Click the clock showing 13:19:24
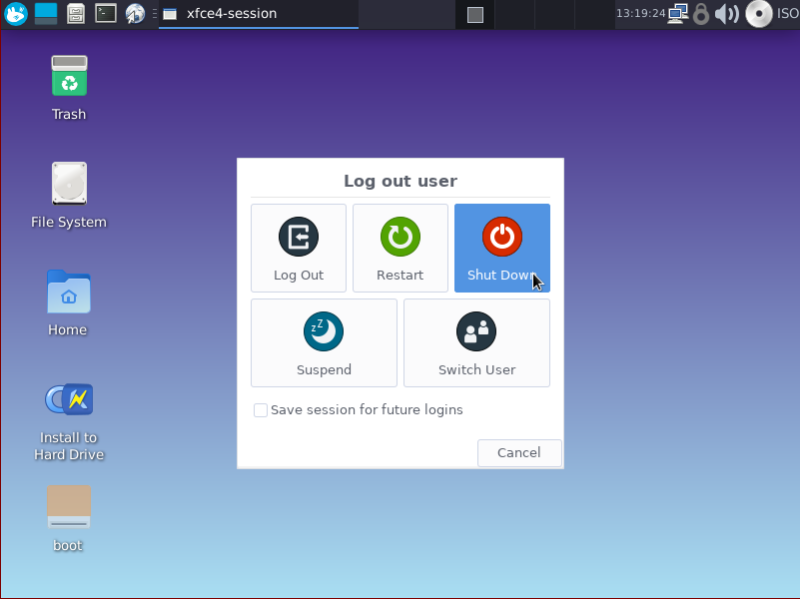Image resolution: width=800 pixels, height=599 pixels. coord(643,14)
